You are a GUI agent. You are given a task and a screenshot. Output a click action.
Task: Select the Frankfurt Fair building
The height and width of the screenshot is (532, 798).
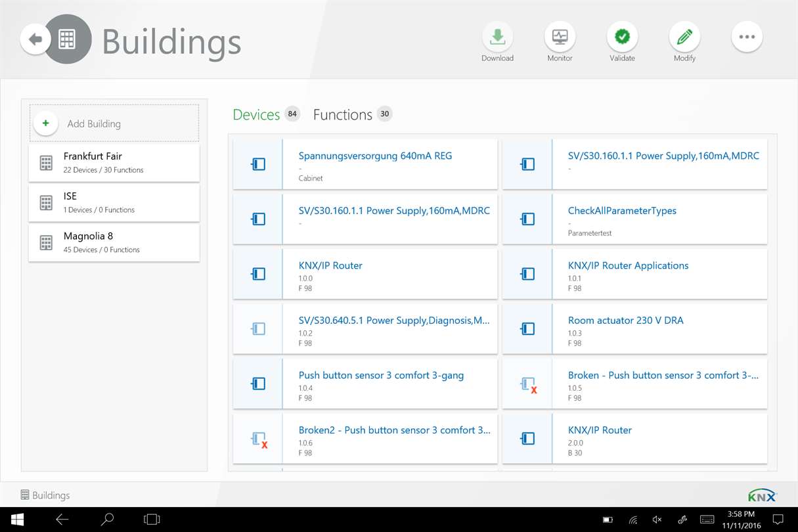point(114,163)
